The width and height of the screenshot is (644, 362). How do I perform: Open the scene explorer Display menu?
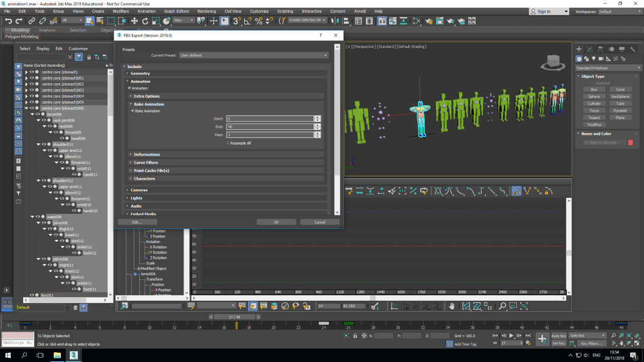pyautogui.click(x=43, y=49)
